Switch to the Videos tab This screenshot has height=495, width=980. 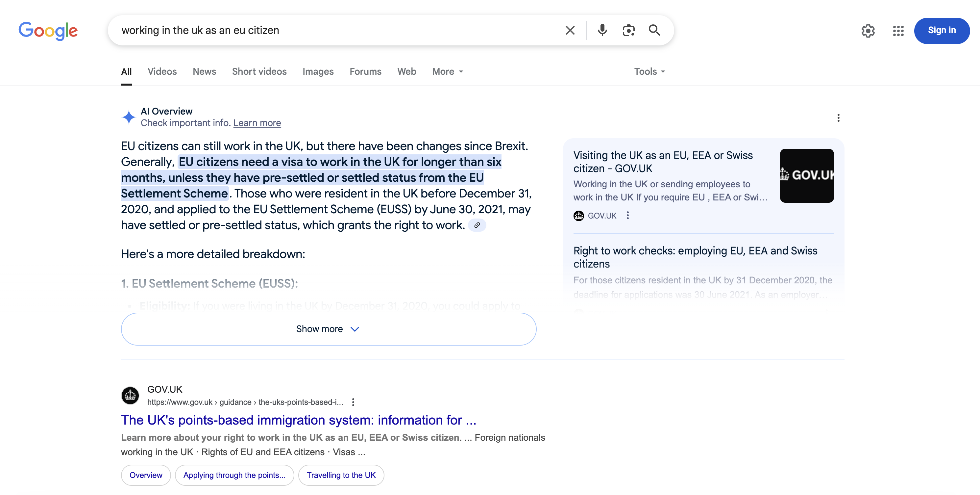(162, 72)
